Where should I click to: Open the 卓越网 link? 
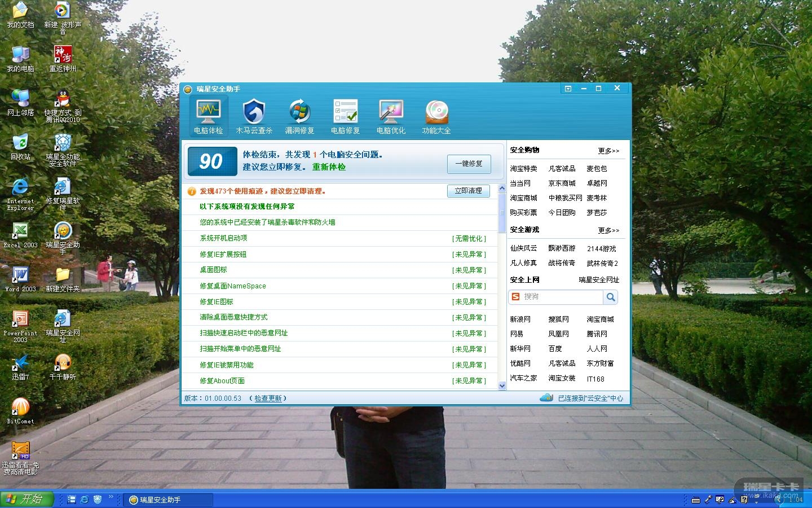coord(597,183)
